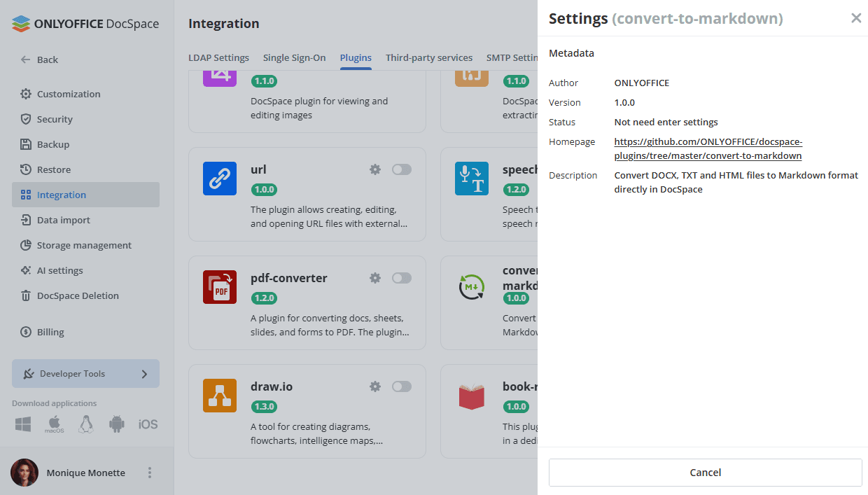
Task: Open Third-party services tab
Action: pos(429,58)
